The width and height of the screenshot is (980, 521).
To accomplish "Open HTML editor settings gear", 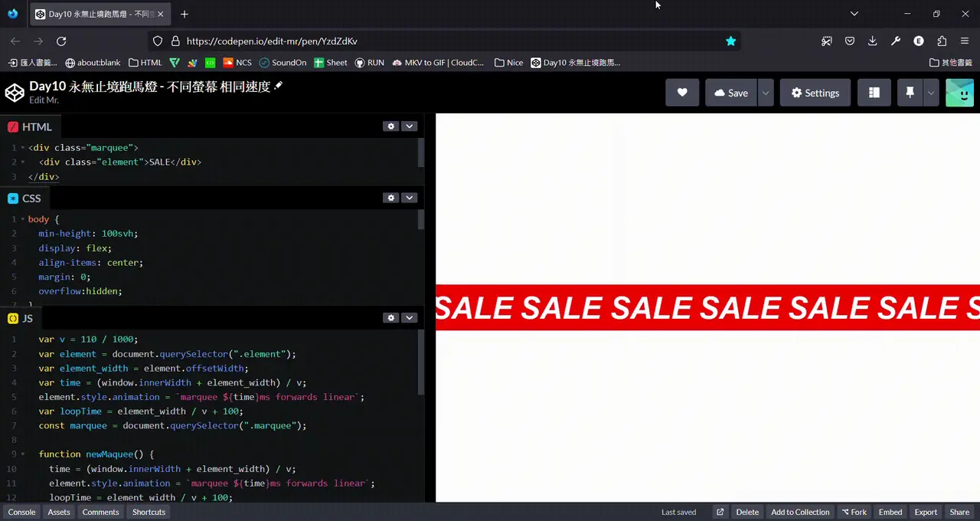I will click(391, 126).
